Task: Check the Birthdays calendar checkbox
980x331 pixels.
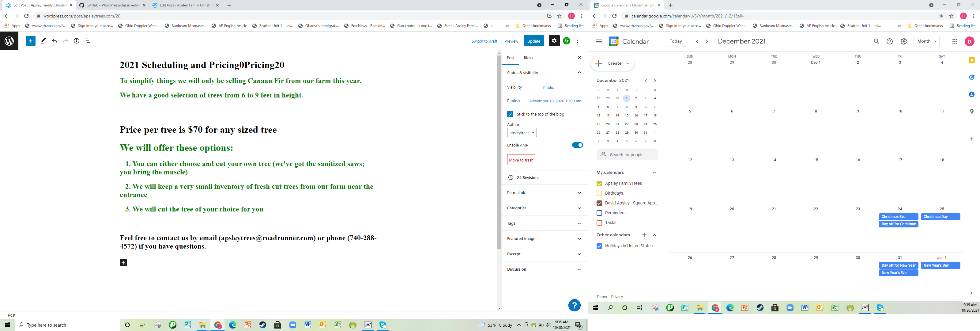Action: tap(599, 193)
